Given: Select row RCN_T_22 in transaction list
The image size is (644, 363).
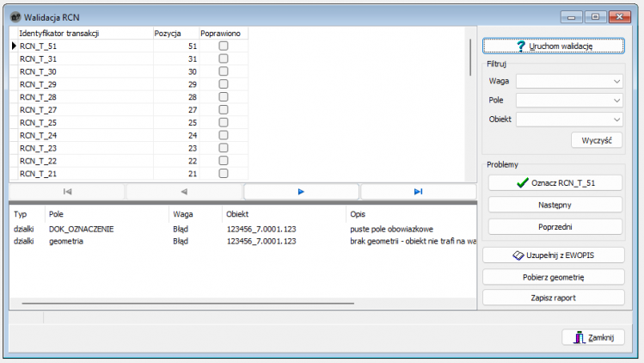Looking at the screenshot, I should [129, 161].
